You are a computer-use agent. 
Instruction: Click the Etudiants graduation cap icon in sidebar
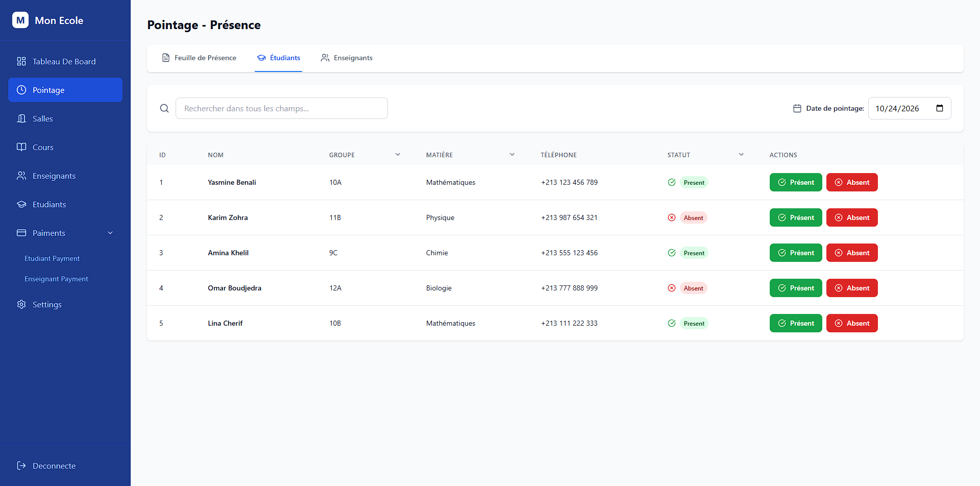coord(21,204)
